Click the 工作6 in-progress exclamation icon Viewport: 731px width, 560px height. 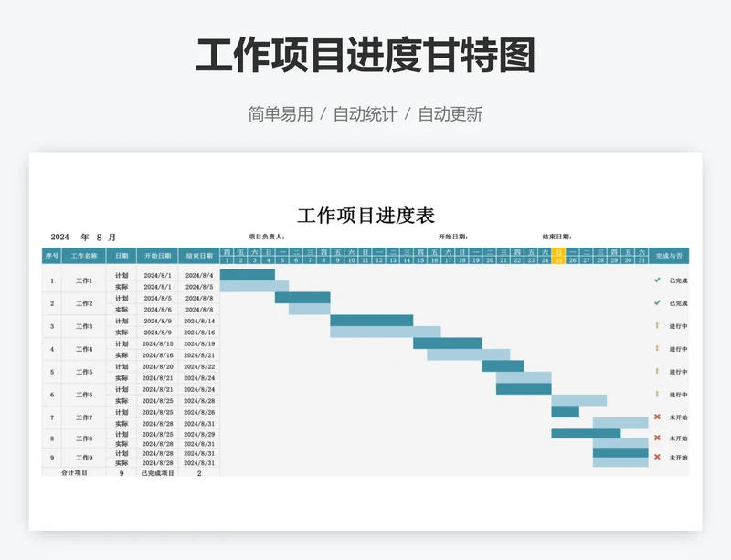657,394
